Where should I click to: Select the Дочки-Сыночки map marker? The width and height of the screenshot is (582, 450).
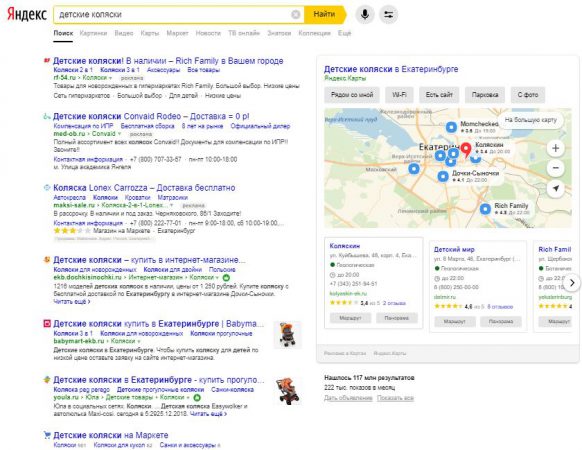[443, 176]
